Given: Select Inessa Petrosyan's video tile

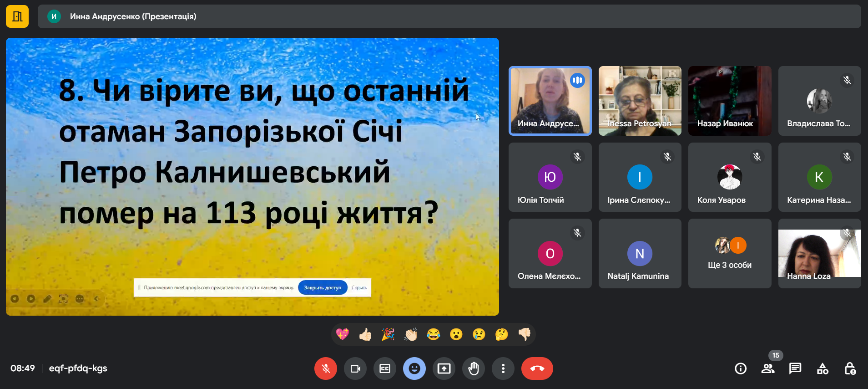Looking at the screenshot, I should [640, 101].
